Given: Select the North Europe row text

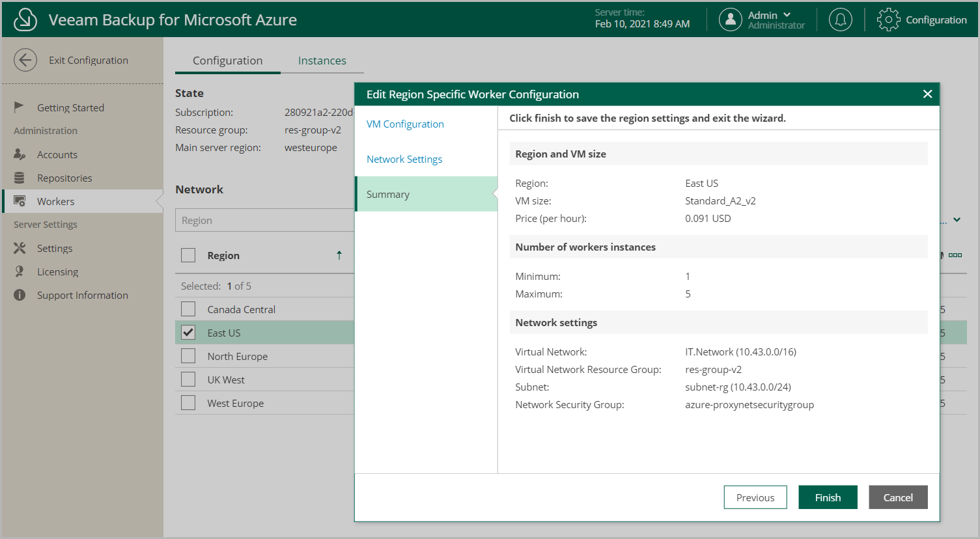Looking at the screenshot, I should (238, 356).
